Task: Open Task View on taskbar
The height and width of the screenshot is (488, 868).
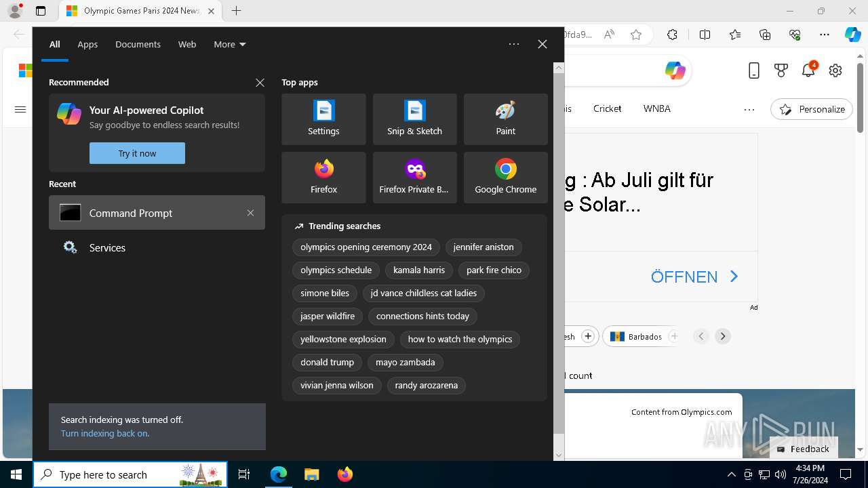Action: click(244, 474)
